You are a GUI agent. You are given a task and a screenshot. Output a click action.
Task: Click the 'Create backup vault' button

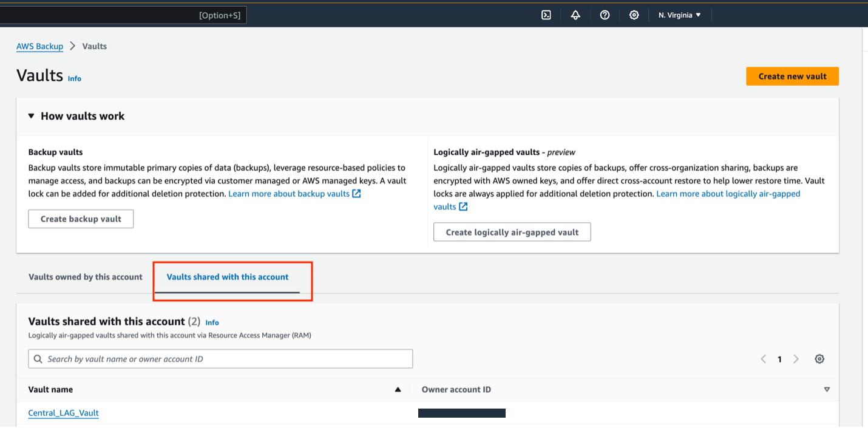(81, 219)
